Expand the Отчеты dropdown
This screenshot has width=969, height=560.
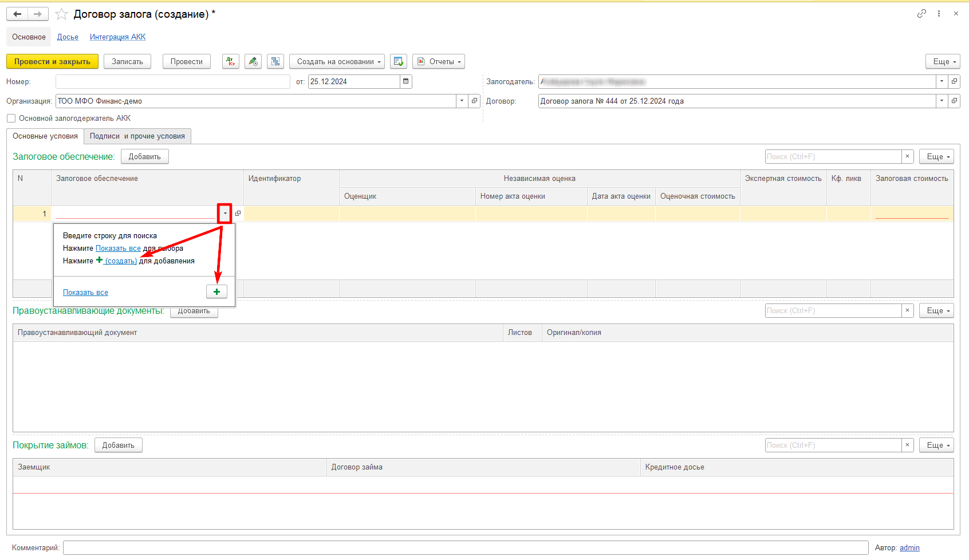(439, 61)
